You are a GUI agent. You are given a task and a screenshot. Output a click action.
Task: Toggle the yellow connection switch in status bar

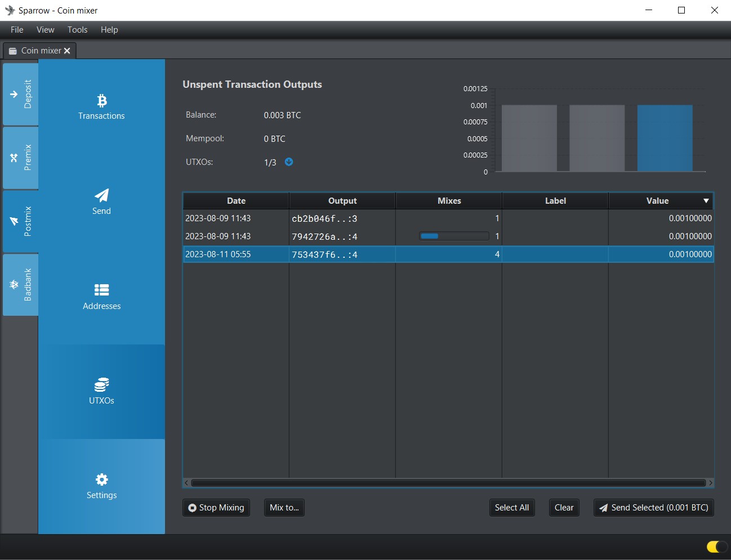(x=716, y=546)
